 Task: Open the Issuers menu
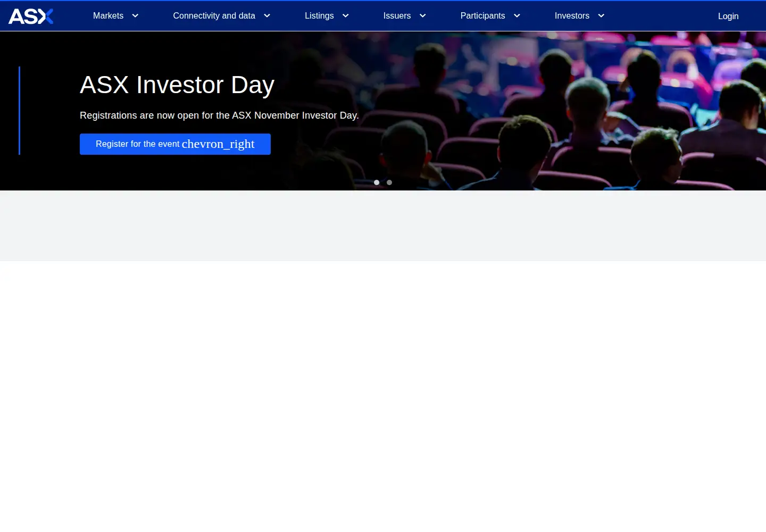click(397, 16)
